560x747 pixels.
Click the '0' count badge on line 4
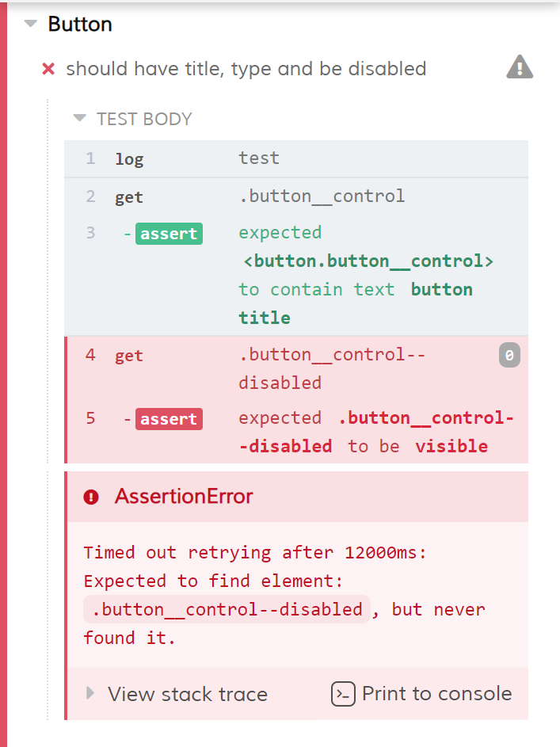coord(509,355)
